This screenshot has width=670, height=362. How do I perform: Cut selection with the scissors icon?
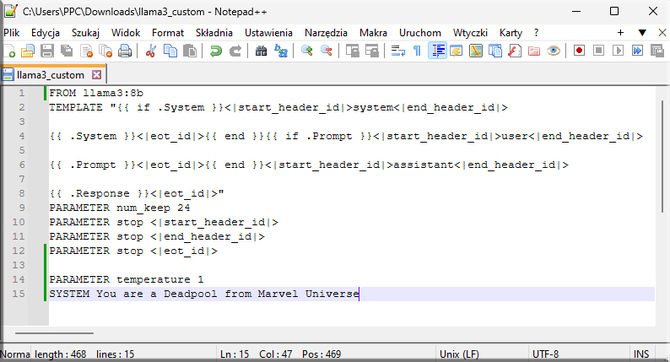(x=150, y=51)
